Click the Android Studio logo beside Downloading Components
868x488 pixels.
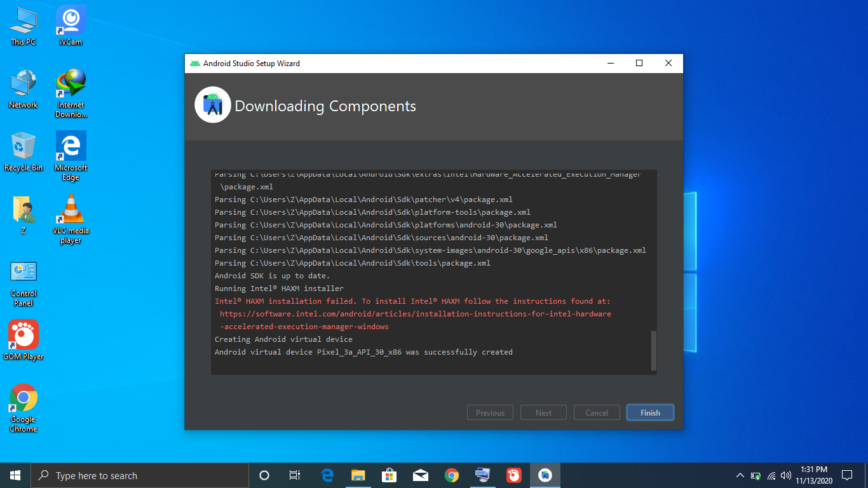(x=213, y=105)
